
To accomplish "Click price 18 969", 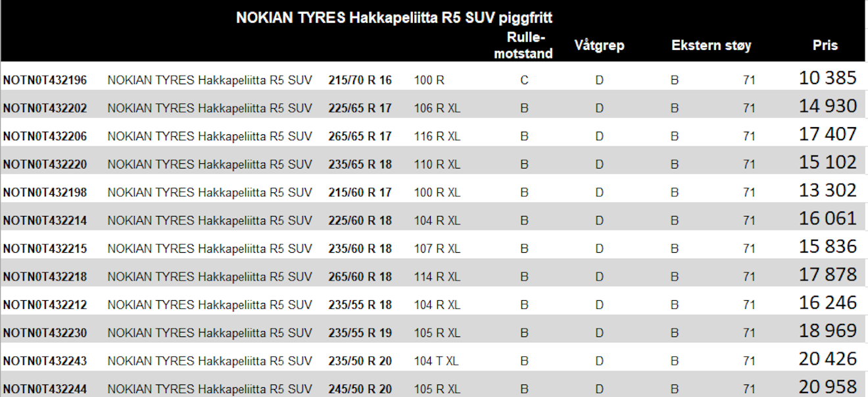I will (828, 331).
